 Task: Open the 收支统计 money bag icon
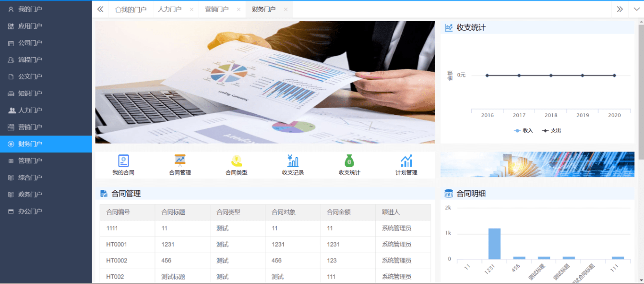pyautogui.click(x=349, y=161)
